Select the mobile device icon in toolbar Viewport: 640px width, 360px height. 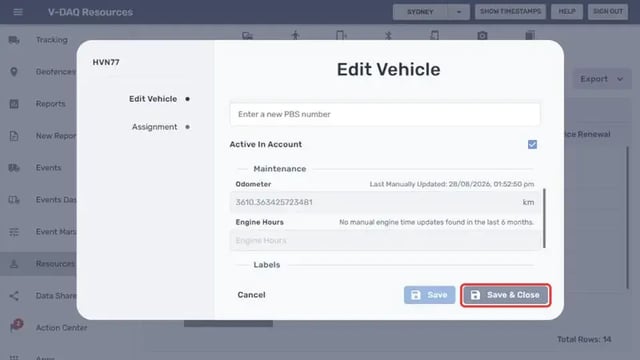[341, 35]
